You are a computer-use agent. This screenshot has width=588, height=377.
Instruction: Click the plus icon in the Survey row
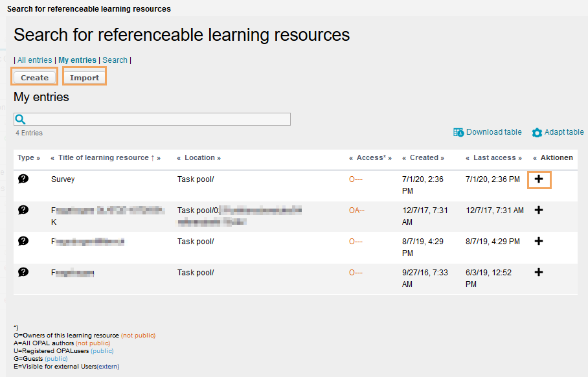pyautogui.click(x=539, y=179)
